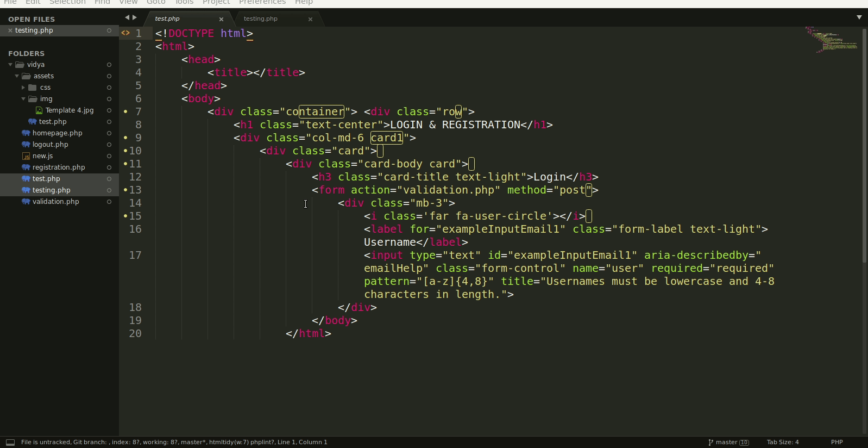This screenshot has width=868, height=448.
Task: Go to previous tab with left arrow
Action: click(x=127, y=17)
